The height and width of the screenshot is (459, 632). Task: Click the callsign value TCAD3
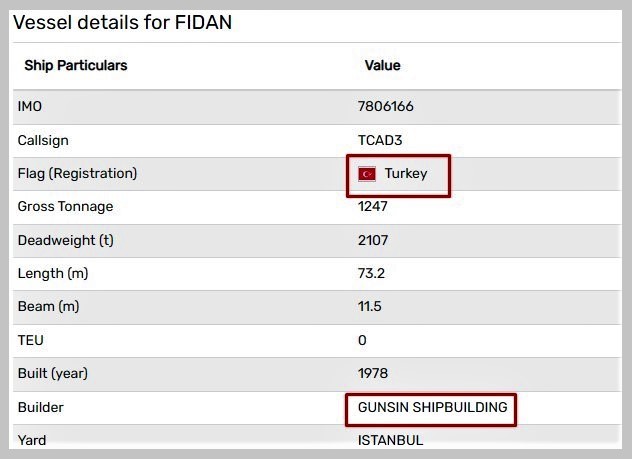[x=380, y=141]
